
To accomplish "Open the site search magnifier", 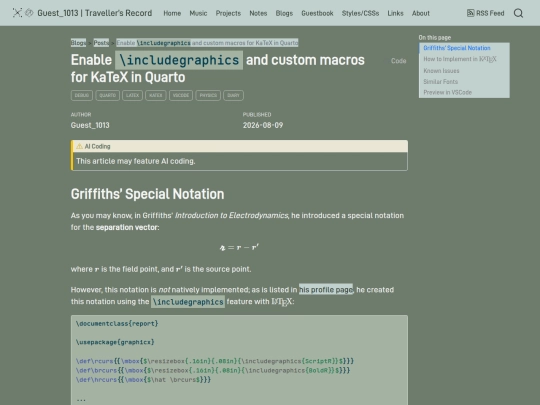I will point(518,13).
